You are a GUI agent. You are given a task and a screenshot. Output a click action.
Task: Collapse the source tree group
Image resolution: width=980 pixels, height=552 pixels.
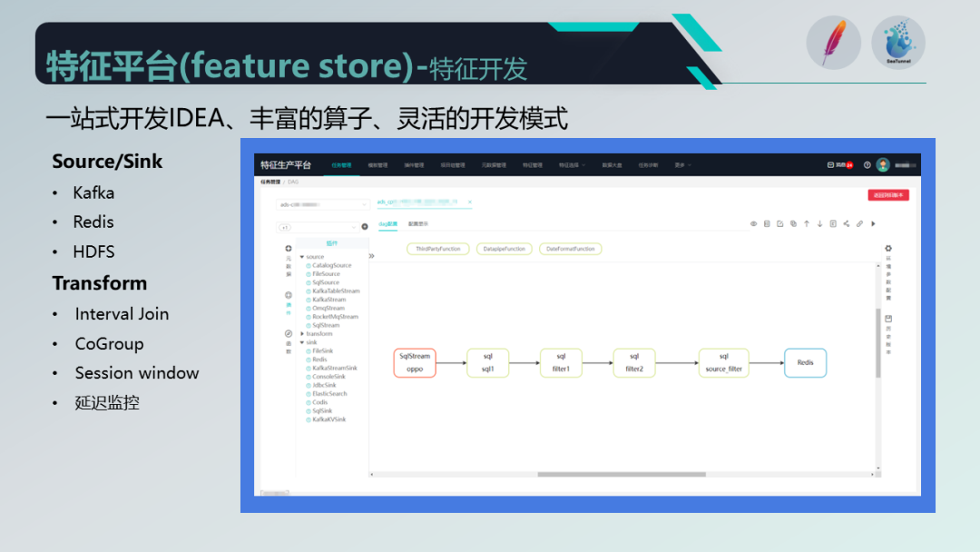pos(302,257)
